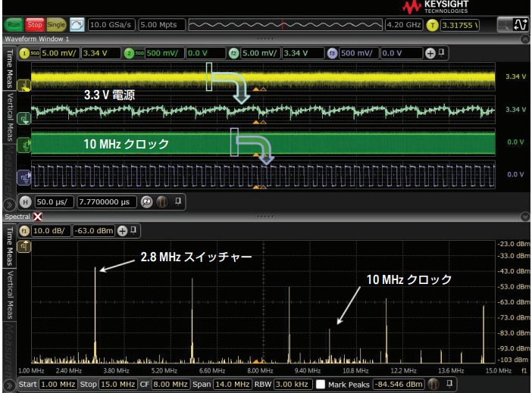Open the Vertical Meas side tab
This screenshot has width=532, height=393.
point(9,110)
